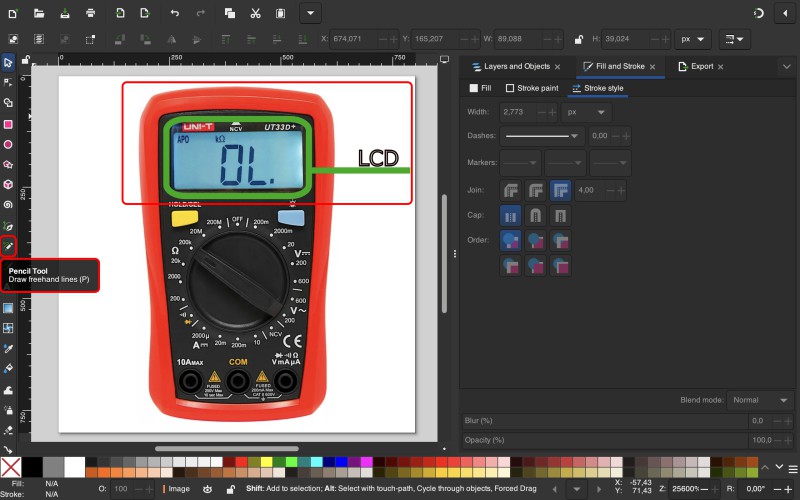Expand the command toolbar overflow arrow

pos(310,13)
